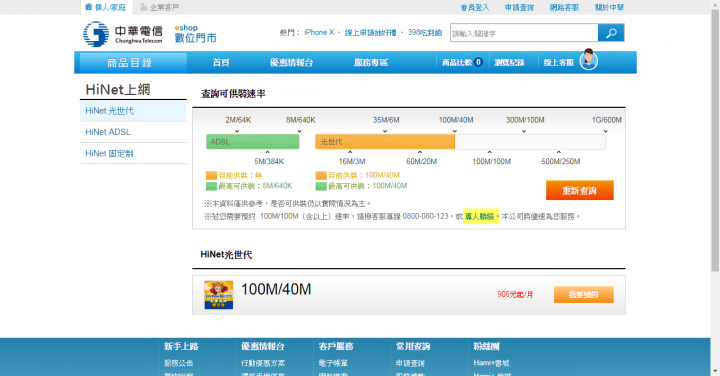This screenshot has height=376, width=720.
Task: Open 商品比較 in the navigation bar
Action: pyautogui.click(x=461, y=62)
